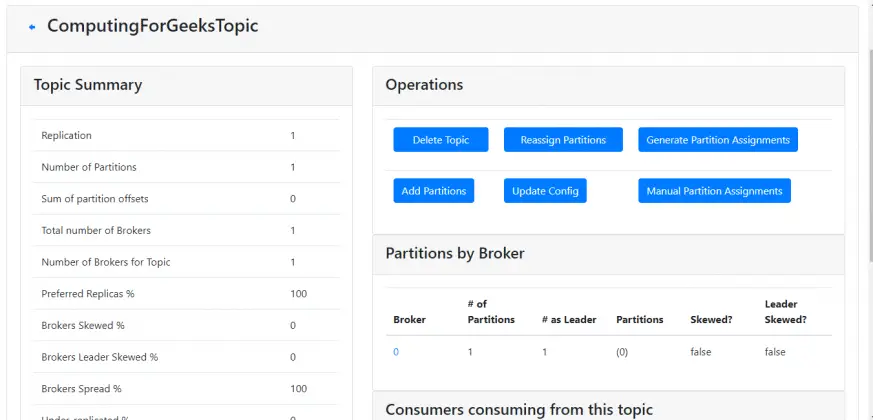The height and width of the screenshot is (420, 873).
Task: Open Update Config for the topic
Action: coord(545,191)
